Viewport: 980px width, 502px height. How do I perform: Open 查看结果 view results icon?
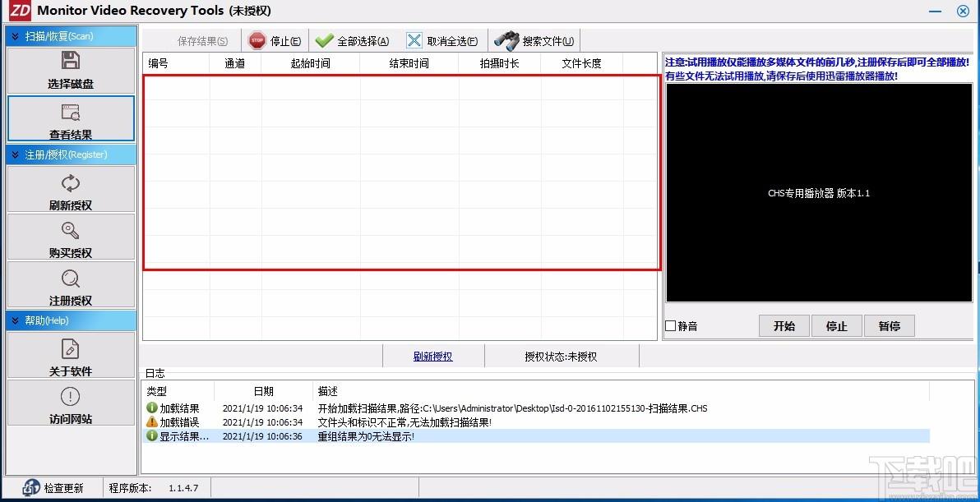(71, 113)
